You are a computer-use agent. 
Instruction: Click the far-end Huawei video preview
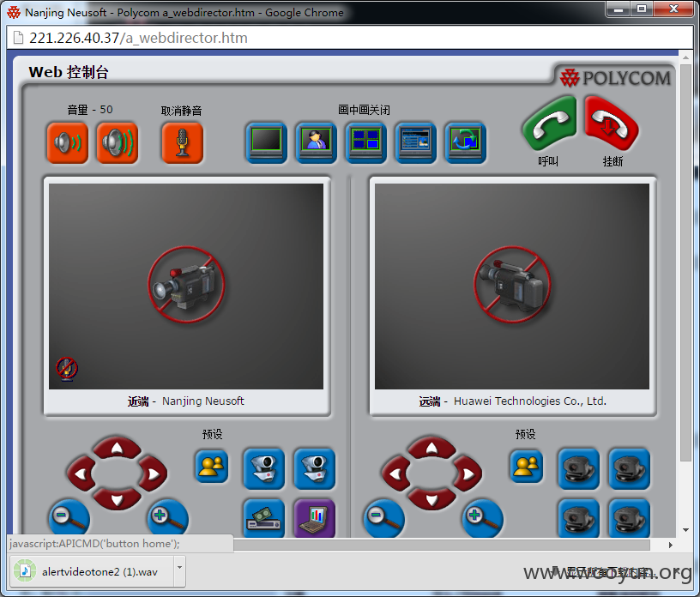(512, 286)
